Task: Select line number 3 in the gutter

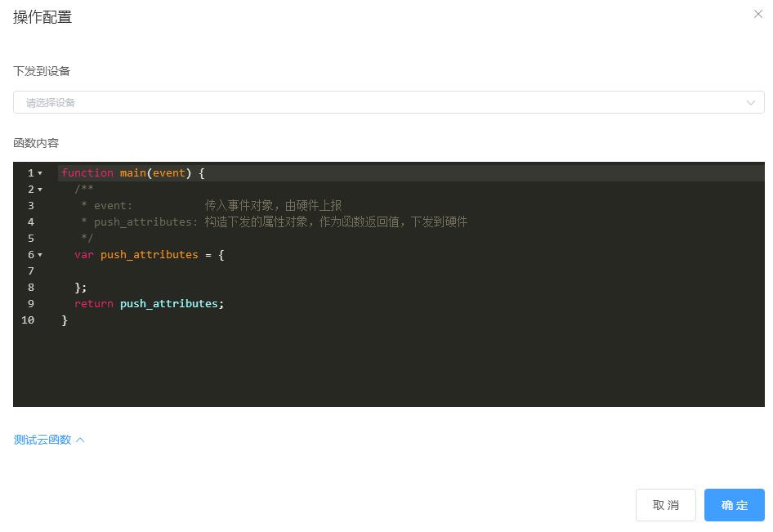Action: (31, 206)
